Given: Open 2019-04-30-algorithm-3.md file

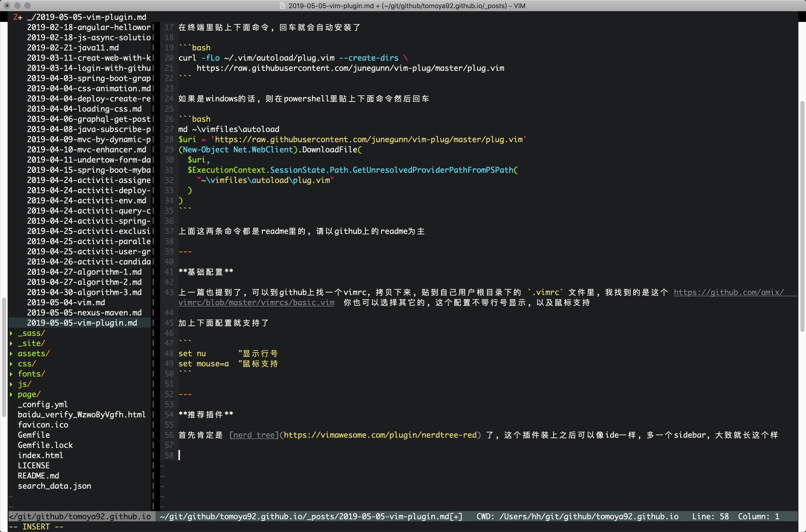Looking at the screenshot, I should click(84, 292).
